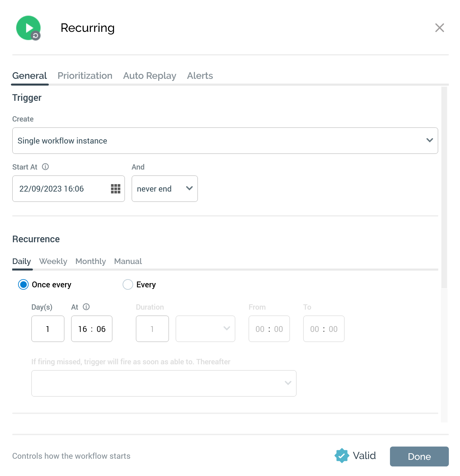The width and height of the screenshot is (460, 476).
Task: Switch to Monthly recurrence tab
Action: tap(90, 261)
